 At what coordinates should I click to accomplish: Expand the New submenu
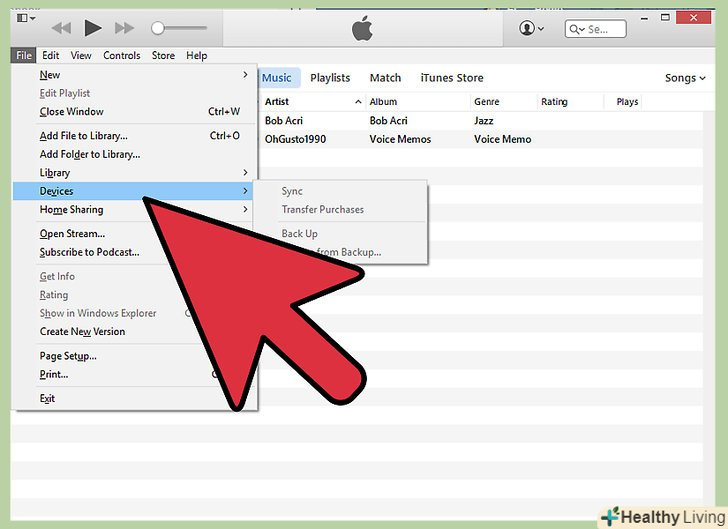pos(135,75)
